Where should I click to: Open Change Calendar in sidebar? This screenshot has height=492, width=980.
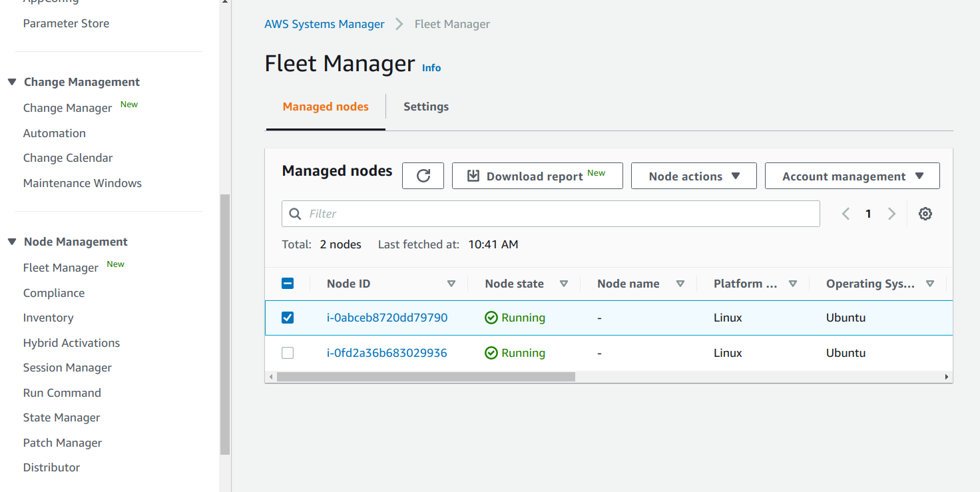click(x=68, y=158)
